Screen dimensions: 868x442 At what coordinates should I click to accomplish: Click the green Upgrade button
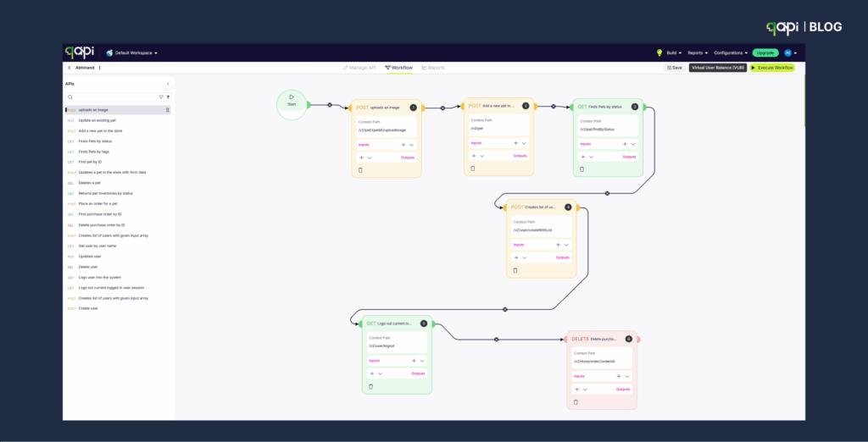click(x=765, y=53)
